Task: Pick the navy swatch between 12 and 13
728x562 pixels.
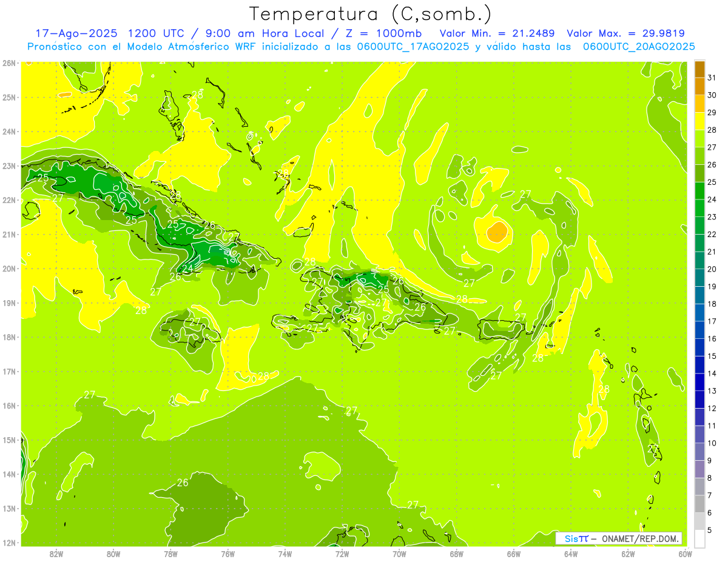Action: pyautogui.click(x=699, y=400)
